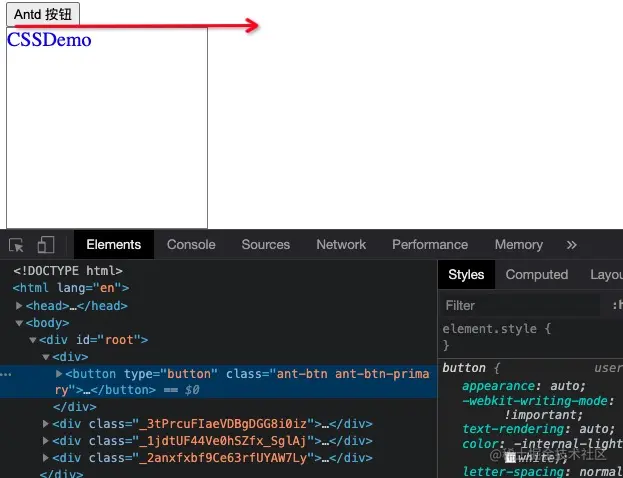Select the Computed sidebar tab
Image resolution: width=623 pixels, height=478 pixels.
537,275
